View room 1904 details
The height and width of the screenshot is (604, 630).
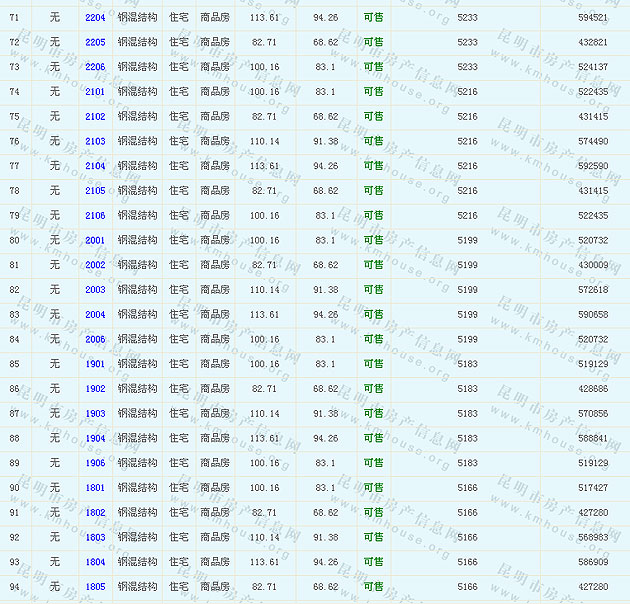(x=95, y=438)
